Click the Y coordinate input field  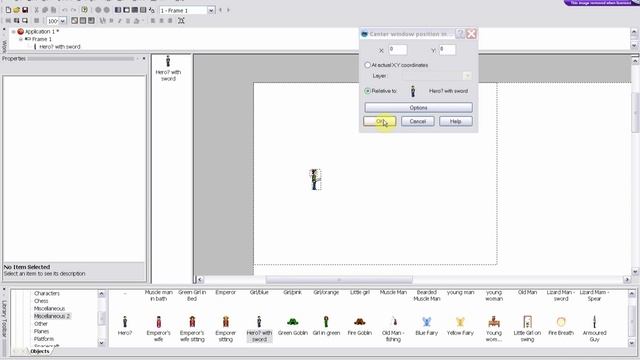[x=447, y=50]
